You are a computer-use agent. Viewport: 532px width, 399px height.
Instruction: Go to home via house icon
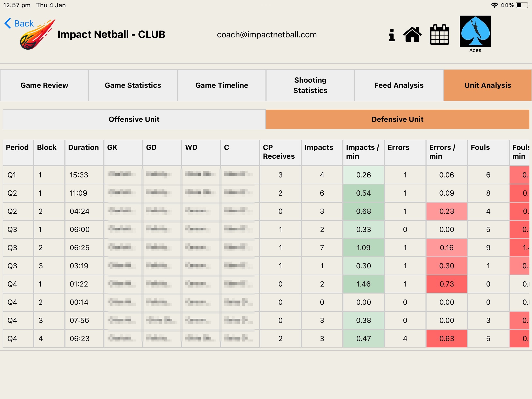click(412, 35)
